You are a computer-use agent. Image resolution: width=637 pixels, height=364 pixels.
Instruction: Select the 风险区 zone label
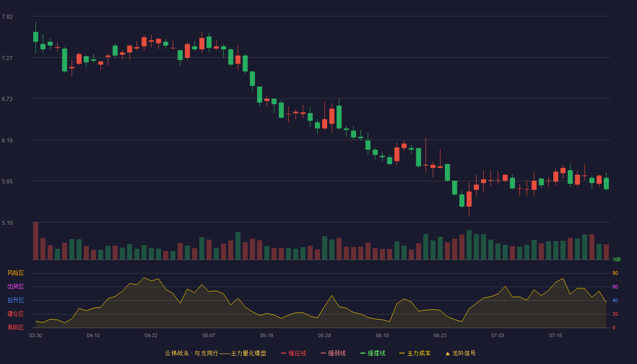pyautogui.click(x=15, y=273)
